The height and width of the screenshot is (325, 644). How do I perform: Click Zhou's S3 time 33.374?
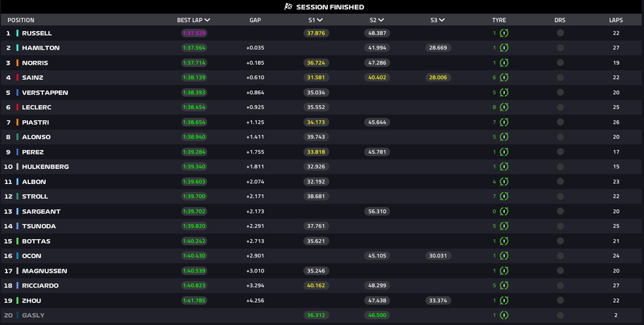click(x=438, y=300)
